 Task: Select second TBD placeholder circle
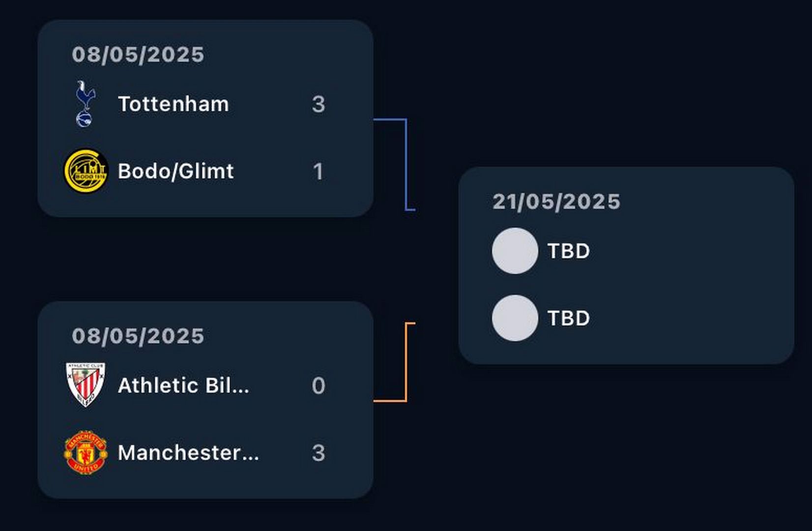coord(515,318)
